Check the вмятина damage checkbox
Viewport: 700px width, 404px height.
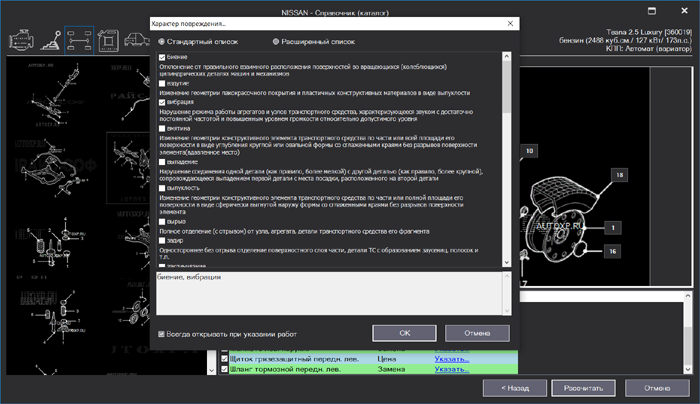pos(162,129)
